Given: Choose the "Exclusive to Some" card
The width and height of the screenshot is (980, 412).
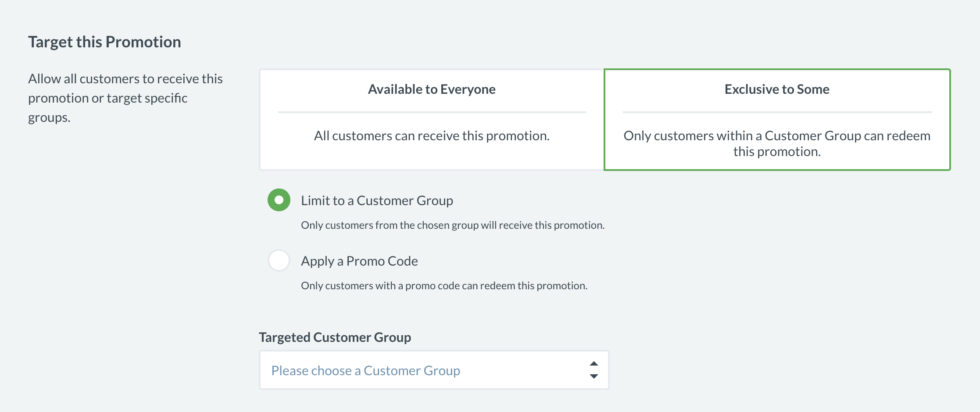Looking at the screenshot, I should [777, 119].
